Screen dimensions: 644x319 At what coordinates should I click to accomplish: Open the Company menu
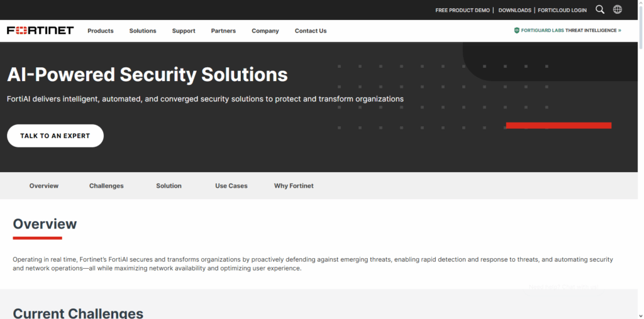pos(265,31)
